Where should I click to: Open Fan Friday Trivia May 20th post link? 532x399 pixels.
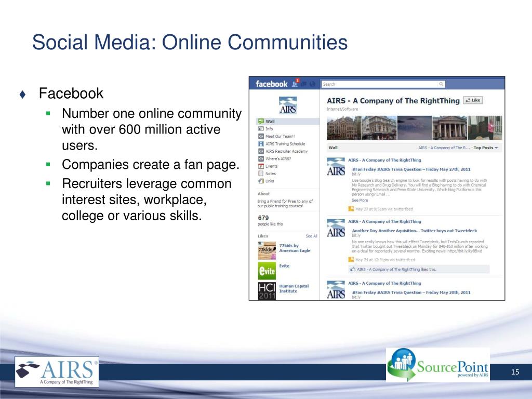[411, 292]
